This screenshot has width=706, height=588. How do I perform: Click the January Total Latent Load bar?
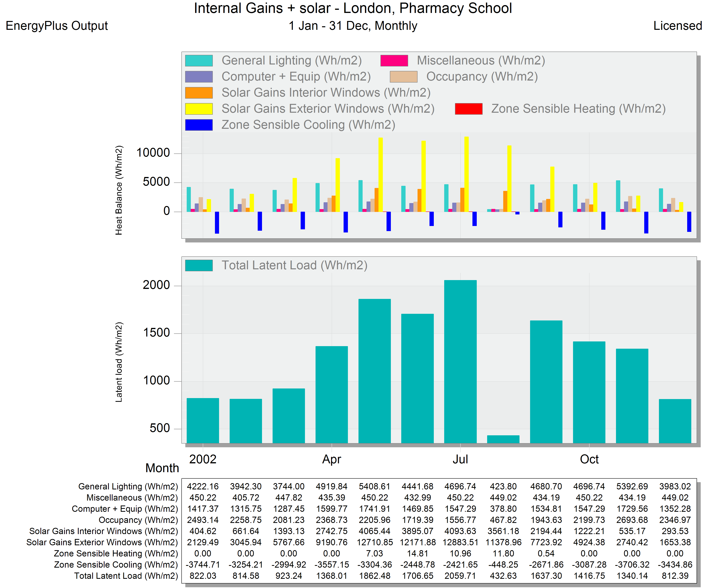pyautogui.click(x=203, y=421)
